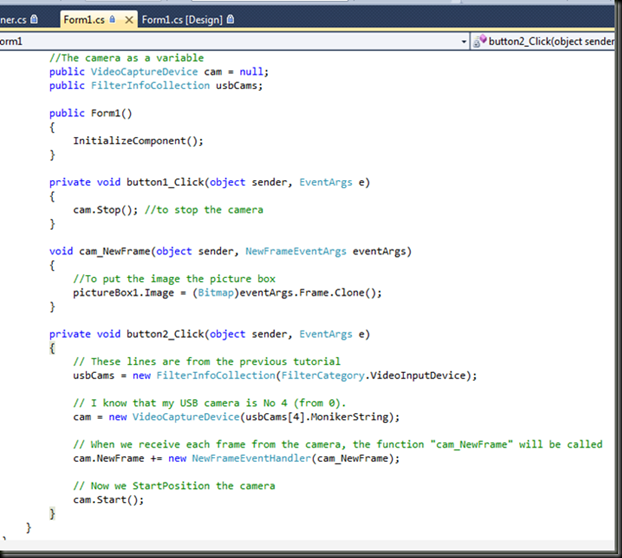622x558 pixels.
Task: Place cursor on the cam.Start() line
Action: (x=106, y=499)
